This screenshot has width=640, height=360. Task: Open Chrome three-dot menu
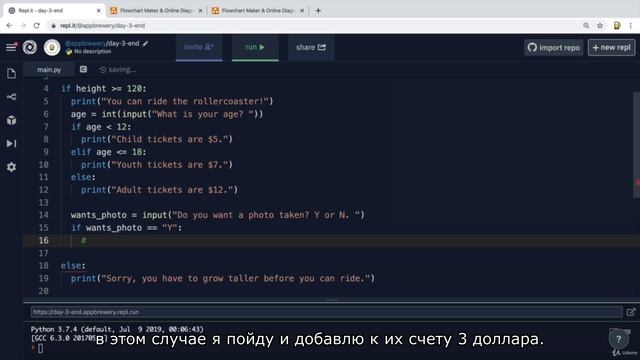(x=631, y=25)
